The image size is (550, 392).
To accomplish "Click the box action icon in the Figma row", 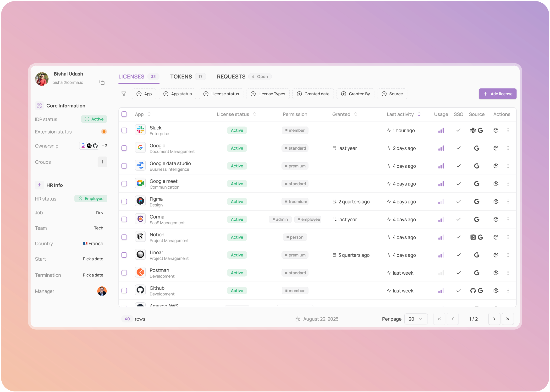I will click(496, 201).
